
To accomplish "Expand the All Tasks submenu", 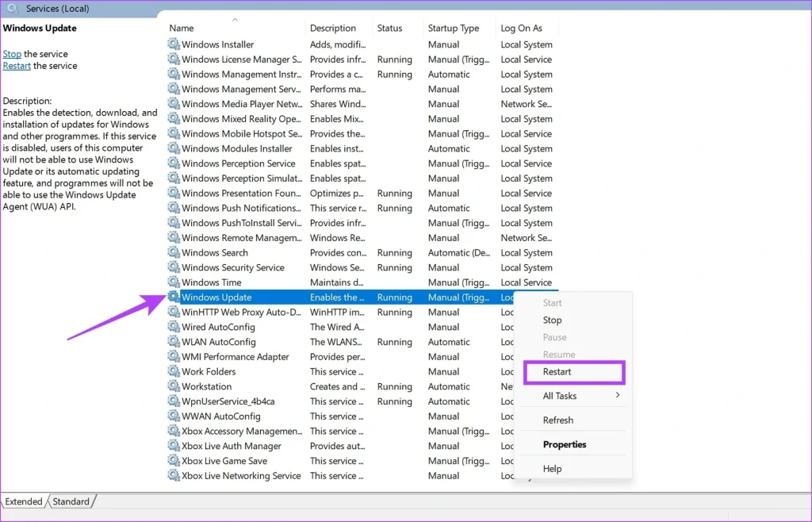I will coord(561,396).
